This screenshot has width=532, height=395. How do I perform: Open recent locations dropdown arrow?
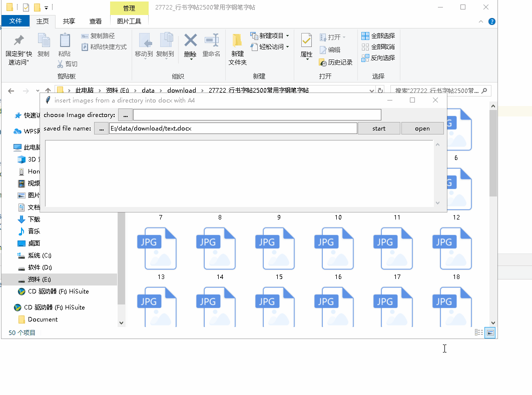click(x=38, y=91)
